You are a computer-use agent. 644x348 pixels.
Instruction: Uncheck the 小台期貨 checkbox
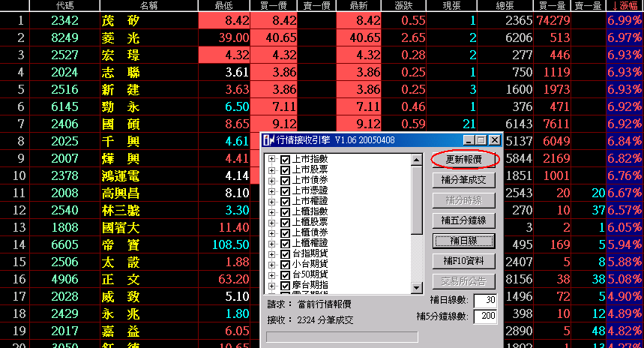[285, 265]
